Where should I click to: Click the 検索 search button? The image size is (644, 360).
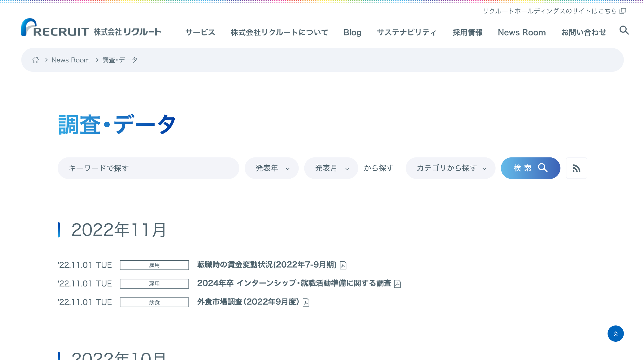tap(530, 168)
